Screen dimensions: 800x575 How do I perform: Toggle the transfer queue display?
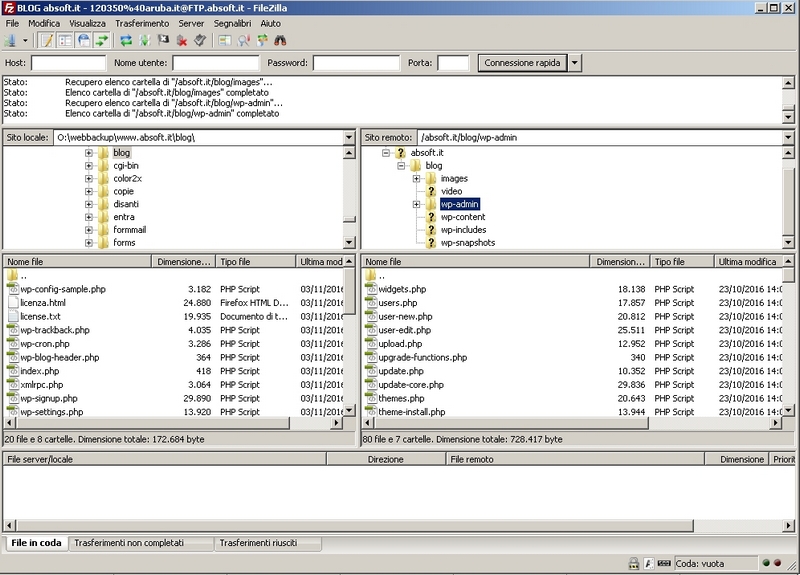(x=102, y=40)
